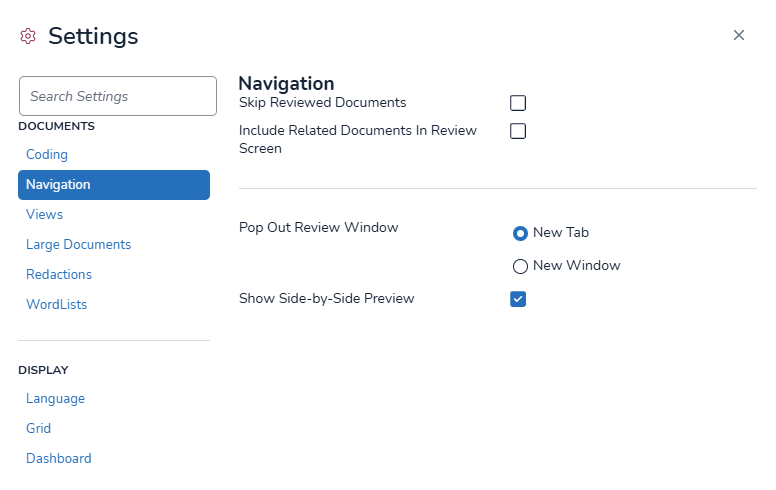Open the Grid display settings

tap(38, 429)
